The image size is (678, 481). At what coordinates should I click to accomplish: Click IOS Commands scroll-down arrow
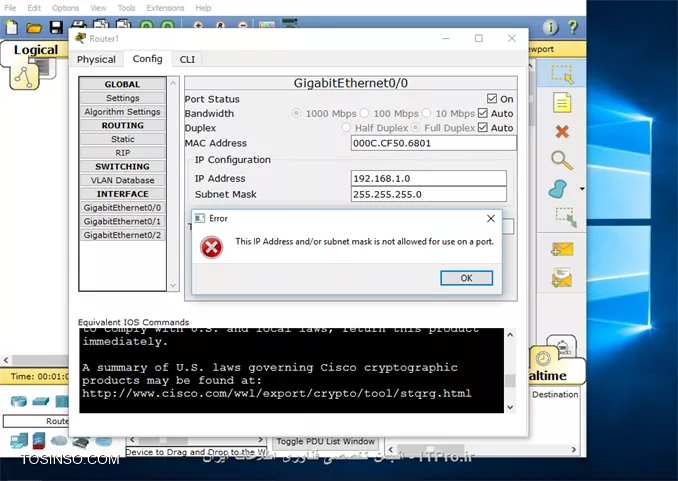click(x=510, y=407)
